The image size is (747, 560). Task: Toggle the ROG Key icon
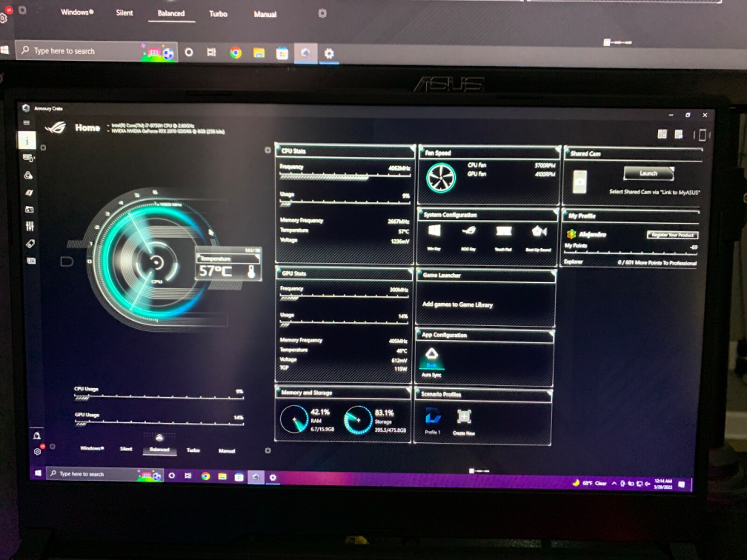[x=469, y=231]
